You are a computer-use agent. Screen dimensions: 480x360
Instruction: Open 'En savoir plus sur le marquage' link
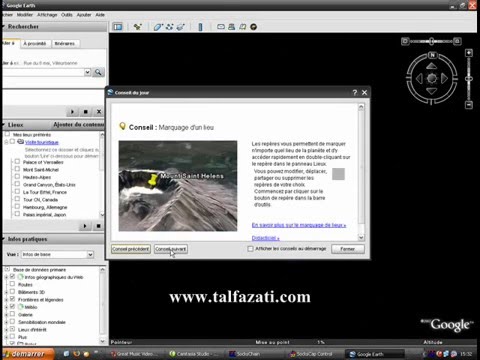(299, 225)
